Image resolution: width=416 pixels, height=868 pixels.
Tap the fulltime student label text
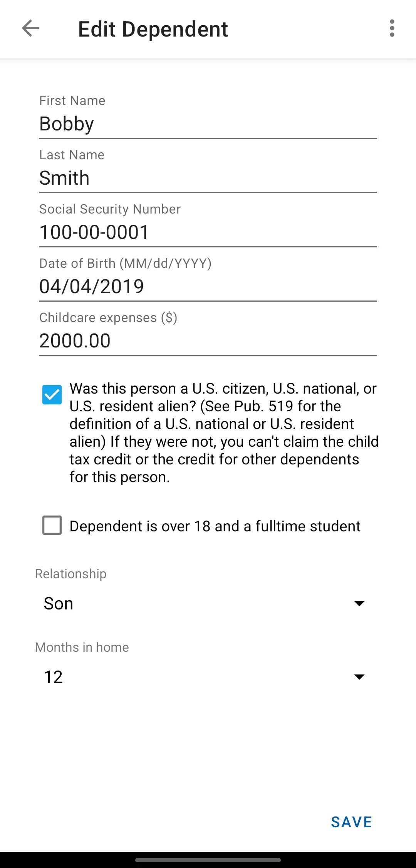pyautogui.click(x=215, y=526)
